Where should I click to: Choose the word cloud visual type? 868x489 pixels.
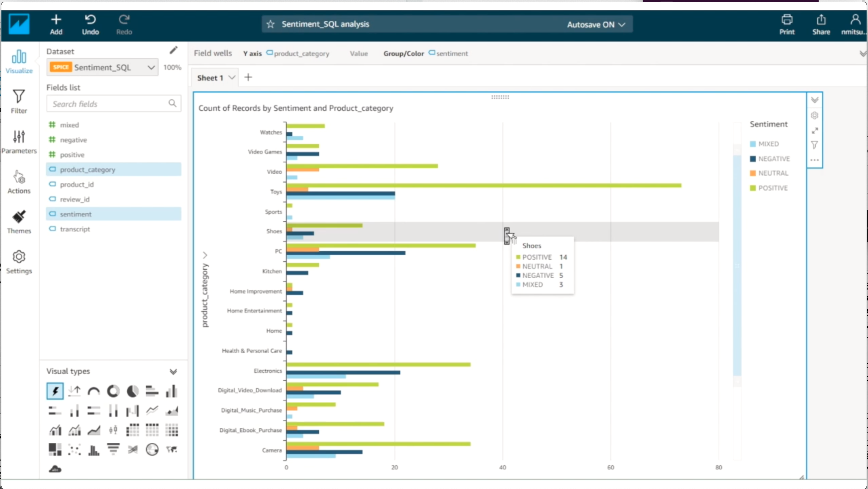point(55,469)
